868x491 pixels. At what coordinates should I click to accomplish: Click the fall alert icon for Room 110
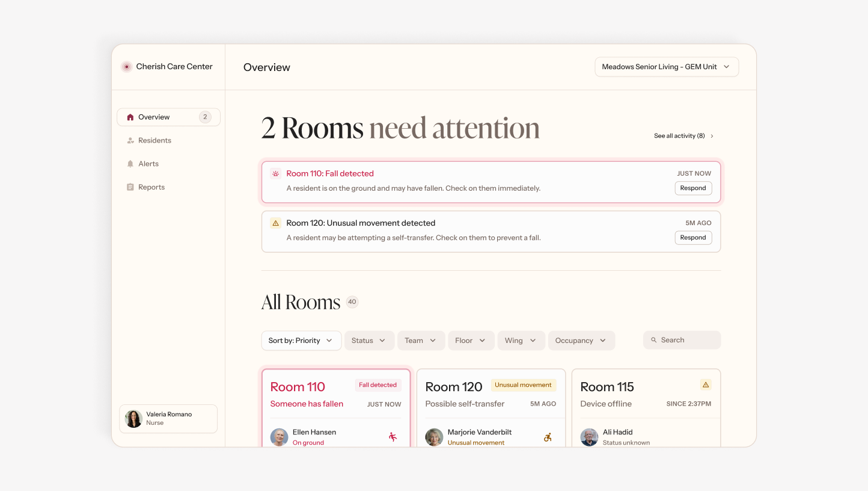click(x=276, y=173)
